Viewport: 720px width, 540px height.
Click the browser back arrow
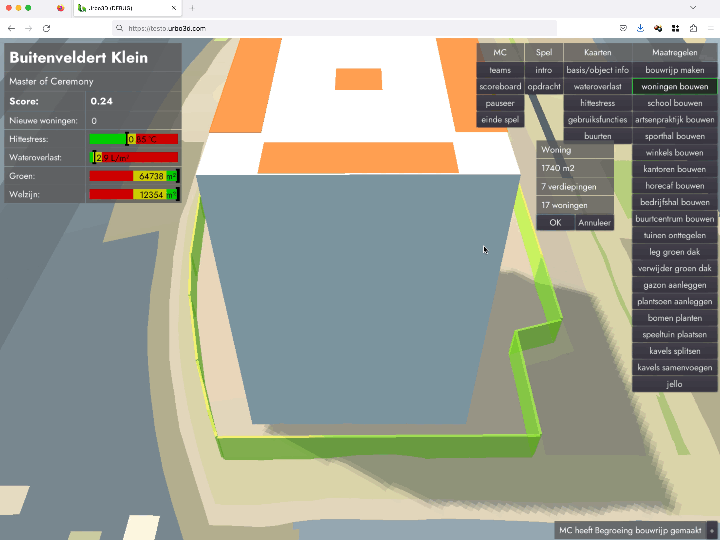coord(12,28)
